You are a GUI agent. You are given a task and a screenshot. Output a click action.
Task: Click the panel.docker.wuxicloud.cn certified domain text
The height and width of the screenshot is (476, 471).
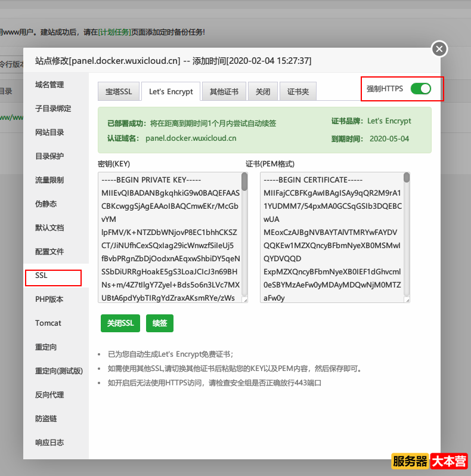(191, 138)
